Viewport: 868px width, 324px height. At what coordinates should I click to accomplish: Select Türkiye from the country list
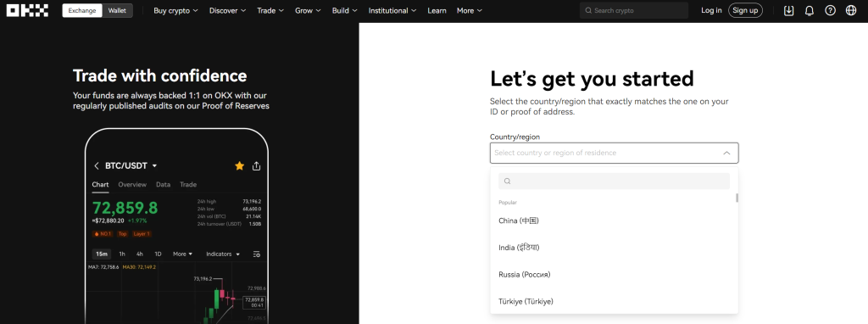[614, 301]
